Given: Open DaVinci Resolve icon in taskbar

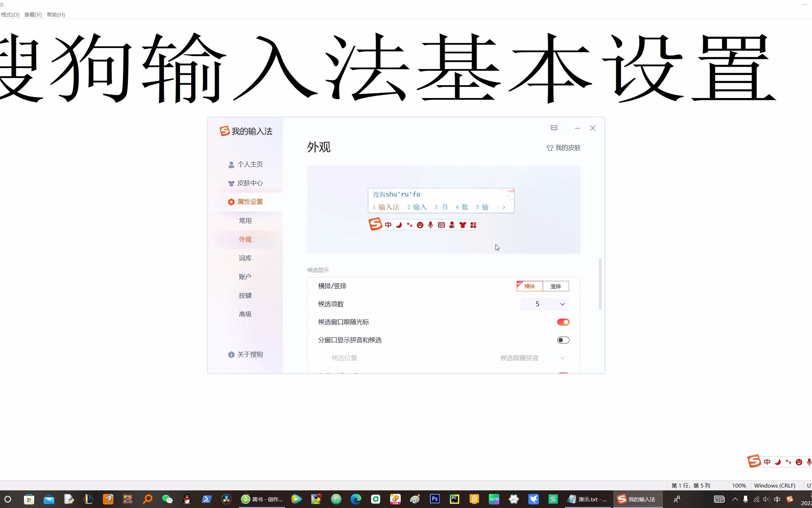Looking at the screenshot, I should (226, 499).
